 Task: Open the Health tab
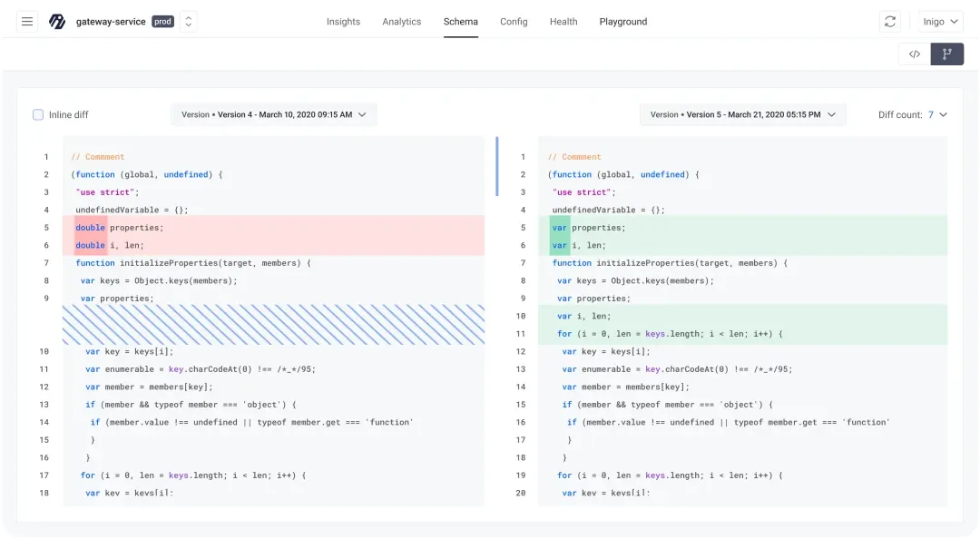click(x=563, y=21)
